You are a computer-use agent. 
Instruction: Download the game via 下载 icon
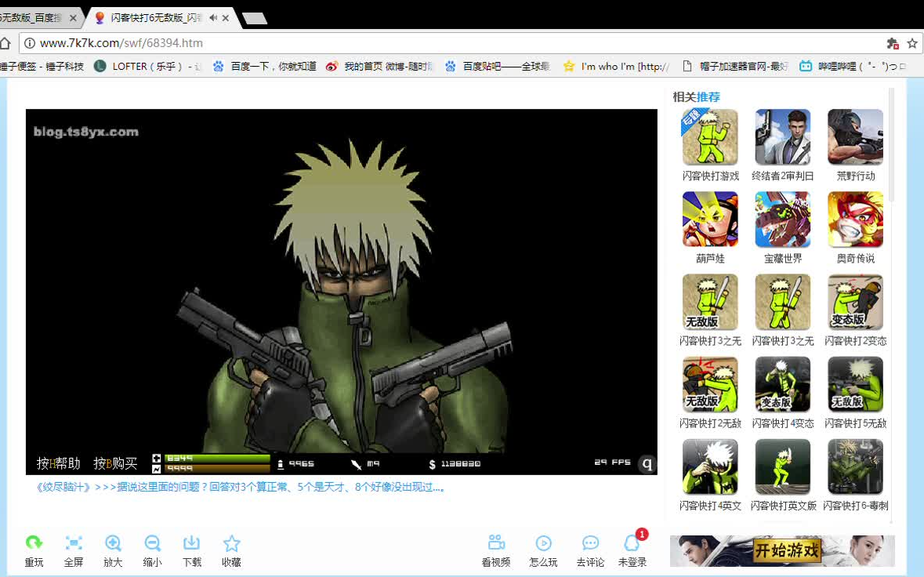coord(191,543)
